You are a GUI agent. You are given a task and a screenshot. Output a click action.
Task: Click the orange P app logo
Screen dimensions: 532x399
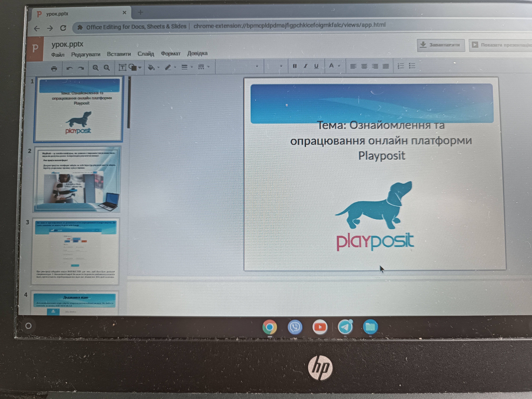coord(35,49)
